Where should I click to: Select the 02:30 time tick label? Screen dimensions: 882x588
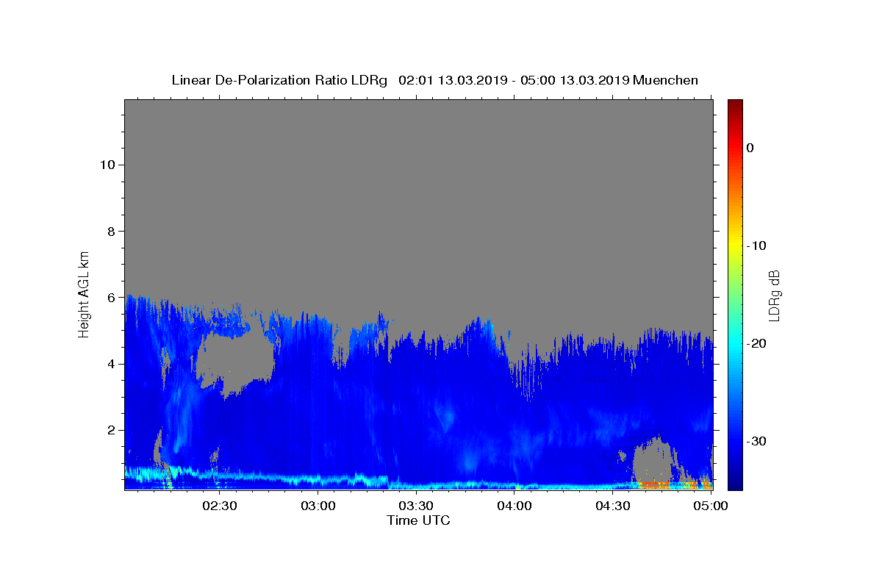pyautogui.click(x=220, y=506)
